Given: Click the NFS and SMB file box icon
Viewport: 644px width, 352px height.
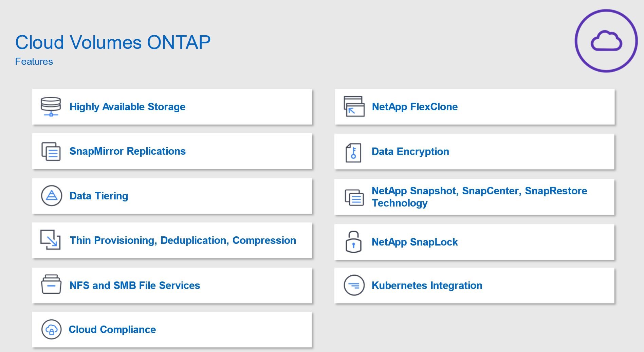Looking at the screenshot, I should pos(51,284).
